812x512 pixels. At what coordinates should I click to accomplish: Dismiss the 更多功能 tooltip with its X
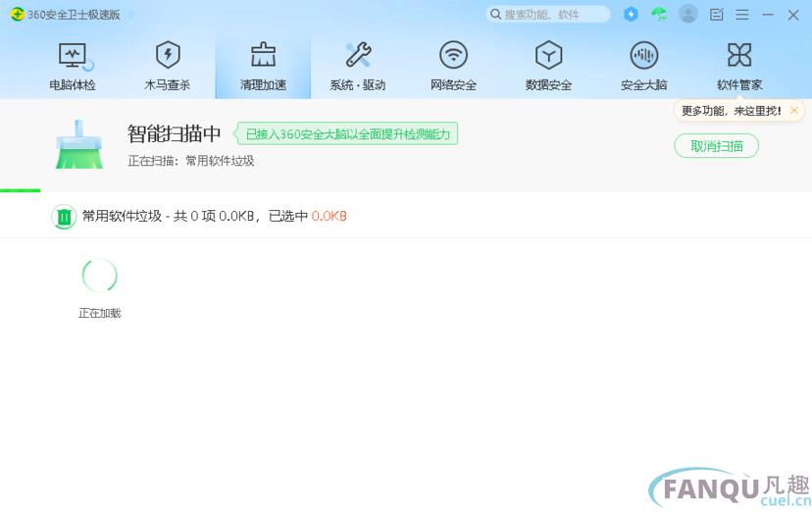[794, 111]
